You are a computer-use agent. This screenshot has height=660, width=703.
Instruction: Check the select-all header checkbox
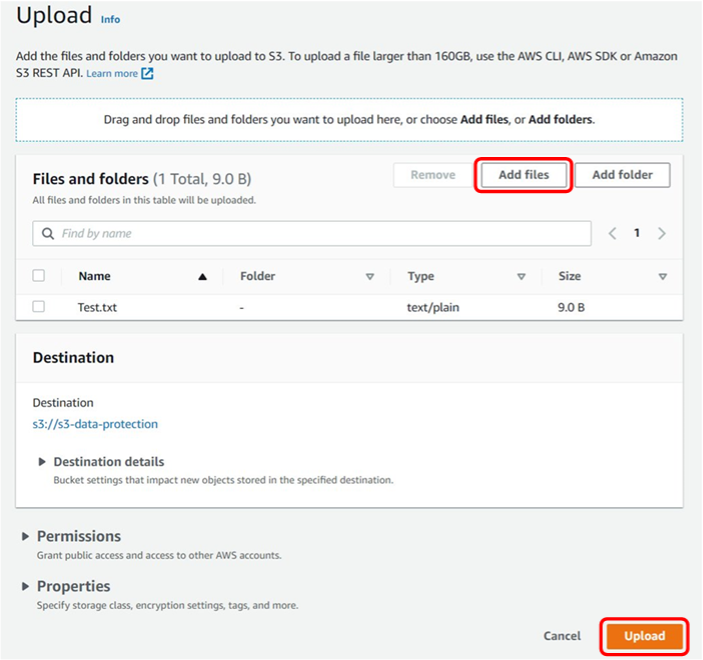(x=39, y=276)
